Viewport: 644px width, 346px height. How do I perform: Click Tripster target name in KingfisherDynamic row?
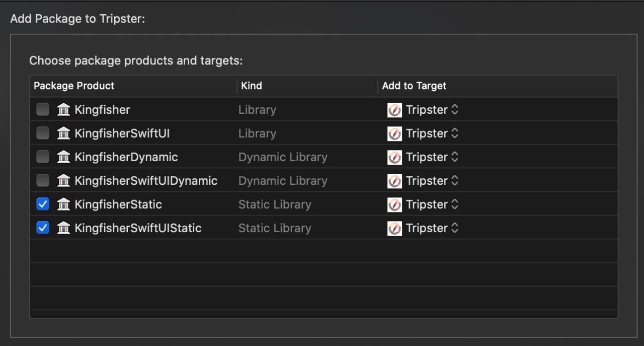(x=427, y=157)
